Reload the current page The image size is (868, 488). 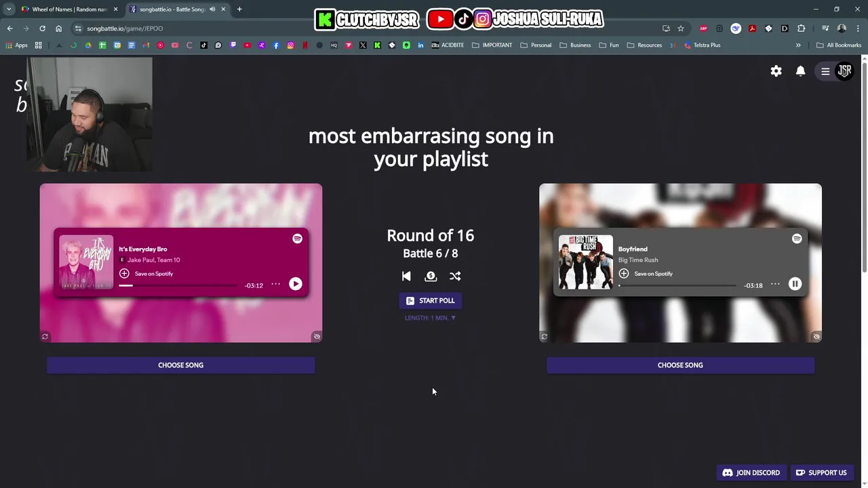pyautogui.click(x=42, y=28)
